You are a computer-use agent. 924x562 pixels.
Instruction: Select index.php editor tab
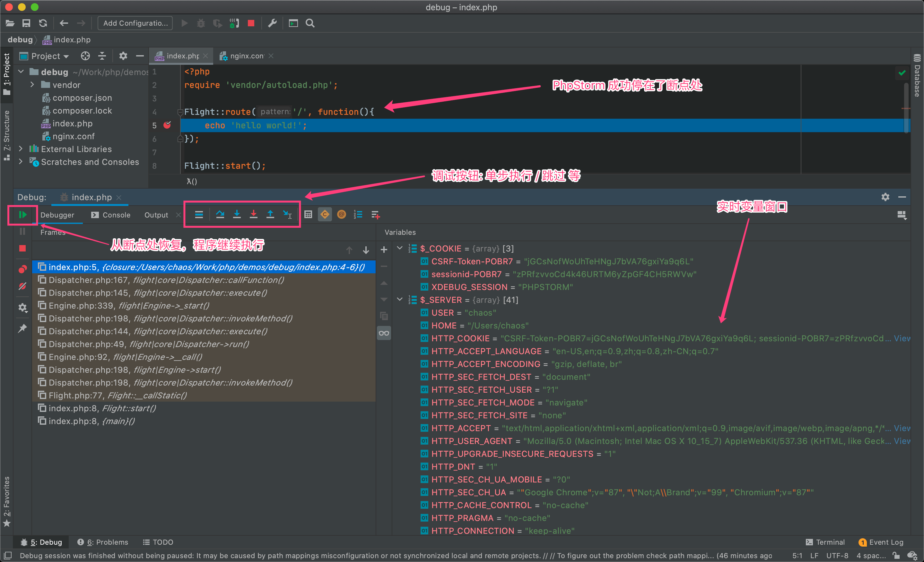pos(182,56)
